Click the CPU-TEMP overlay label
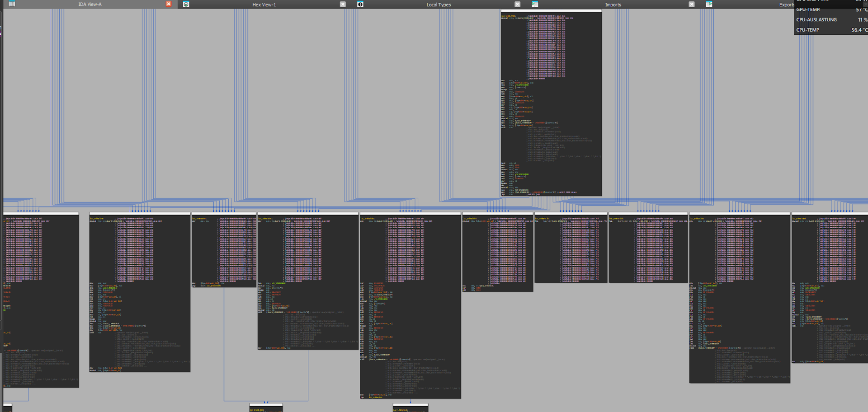This screenshot has width=868, height=412. [x=808, y=30]
